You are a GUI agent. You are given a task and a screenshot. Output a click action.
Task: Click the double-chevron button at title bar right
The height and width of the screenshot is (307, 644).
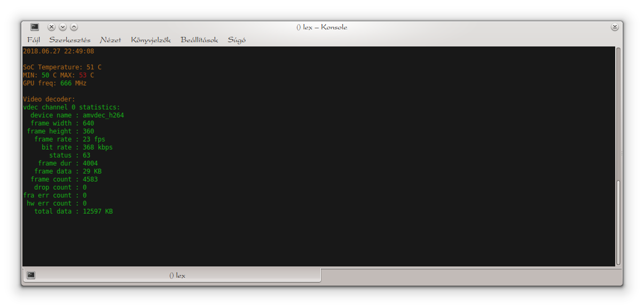pyautogui.click(x=615, y=27)
